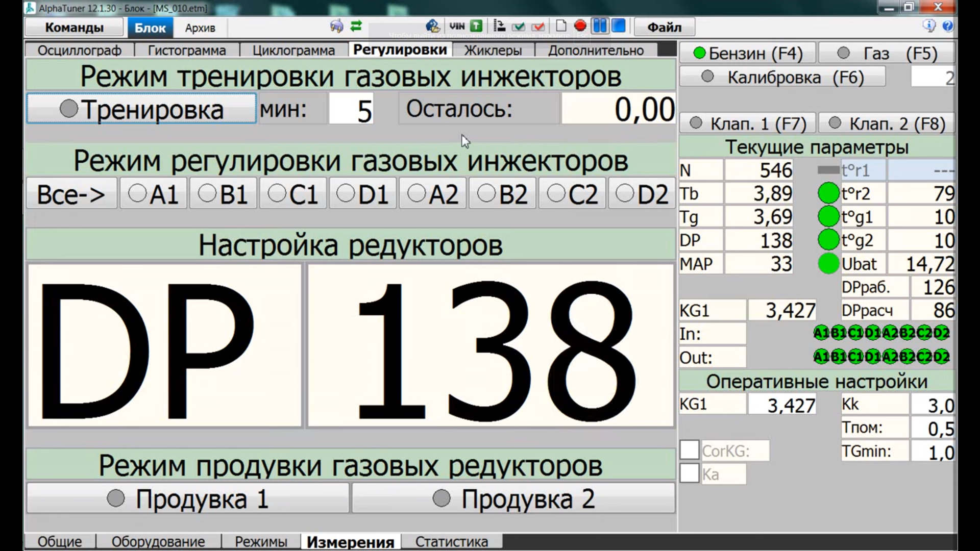Start the Тренировка injector training button
Viewport: 980px width, 551px height.
(141, 109)
